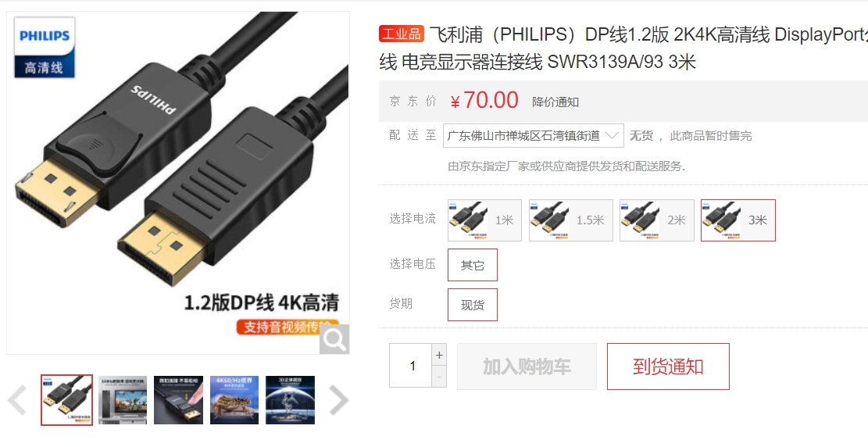Viewport: 868px width, 447px height.
Task: Select the 1米 cable length option
Action: (484, 220)
